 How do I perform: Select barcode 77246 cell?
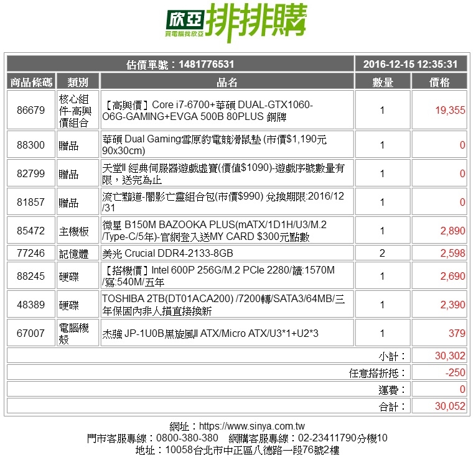31,253
